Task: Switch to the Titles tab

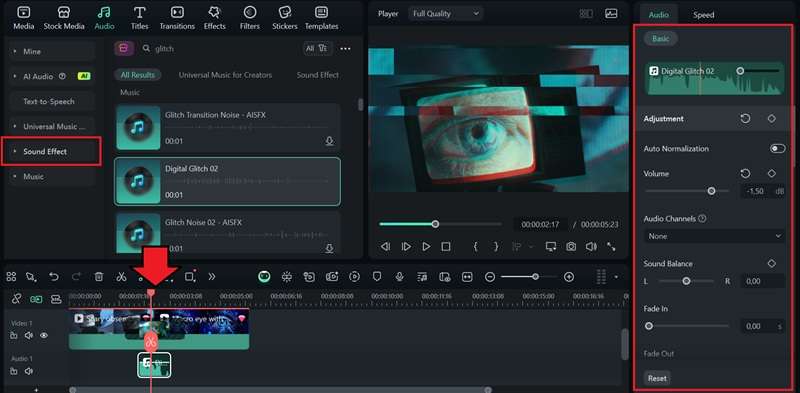Action: click(140, 18)
